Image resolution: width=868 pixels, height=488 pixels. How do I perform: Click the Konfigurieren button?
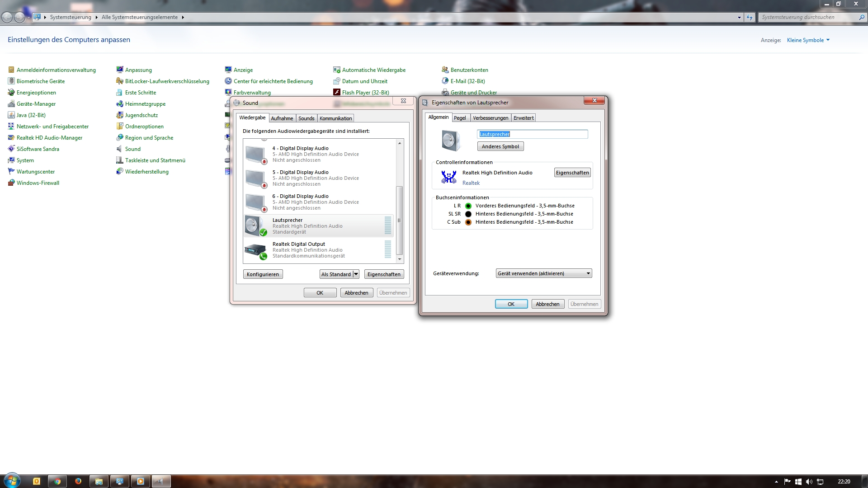pyautogui.click(x=263, y=274)
